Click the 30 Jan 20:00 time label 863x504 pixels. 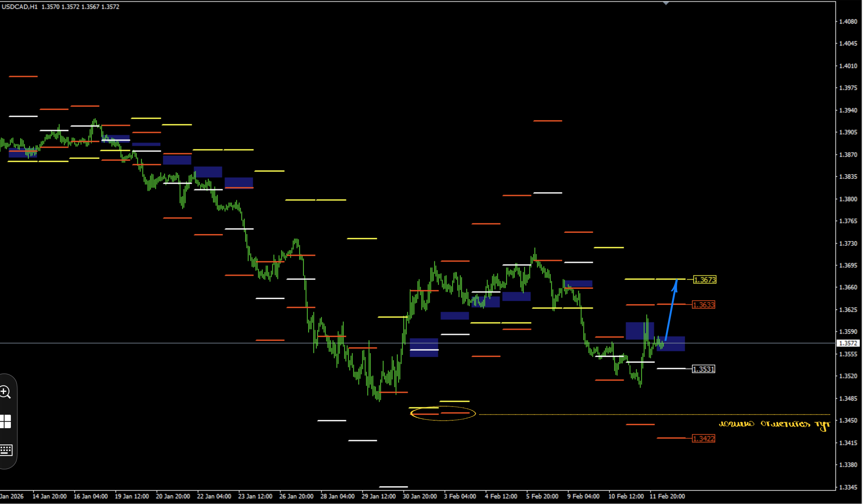point(420,496)
